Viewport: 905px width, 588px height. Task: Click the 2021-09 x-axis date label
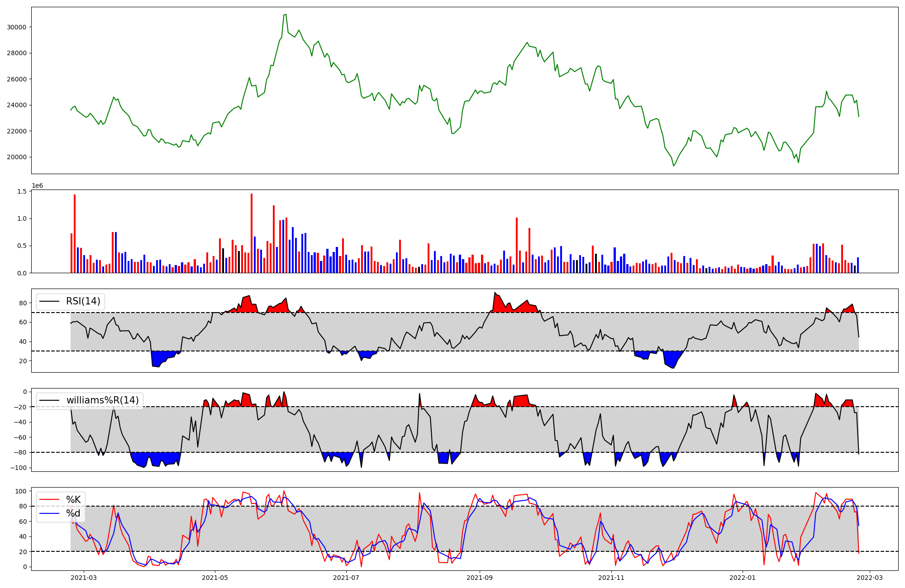click(x=480, y=578)
